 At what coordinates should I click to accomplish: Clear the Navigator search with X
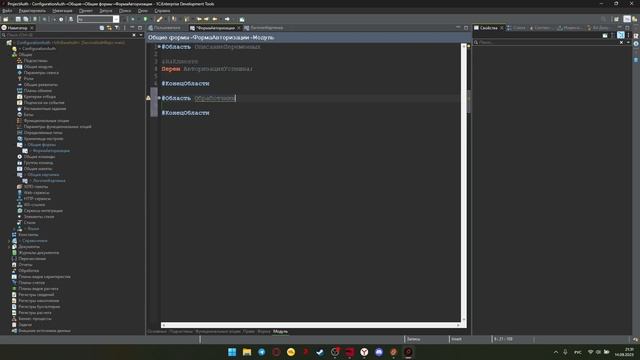tap(134, 35)
